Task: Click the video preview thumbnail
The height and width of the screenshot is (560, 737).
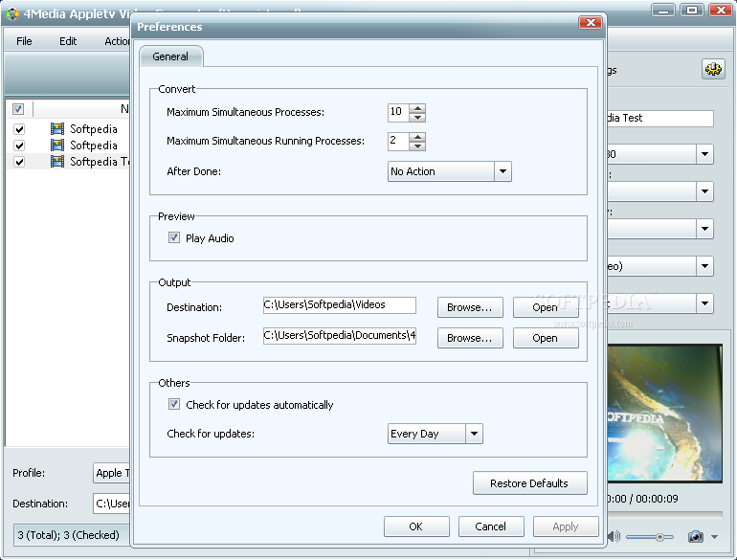Action: coord(664,414)
